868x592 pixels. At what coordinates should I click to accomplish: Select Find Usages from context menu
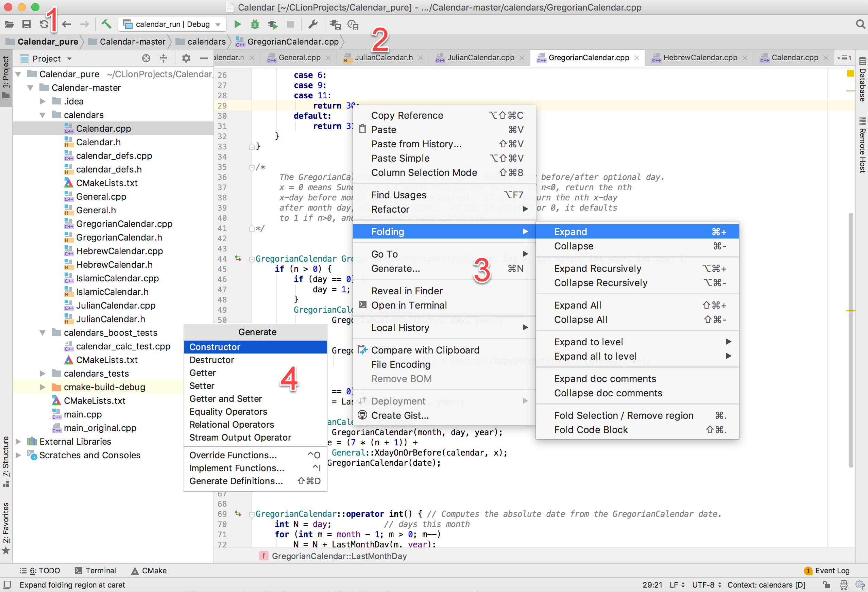[x=444, y=195]
